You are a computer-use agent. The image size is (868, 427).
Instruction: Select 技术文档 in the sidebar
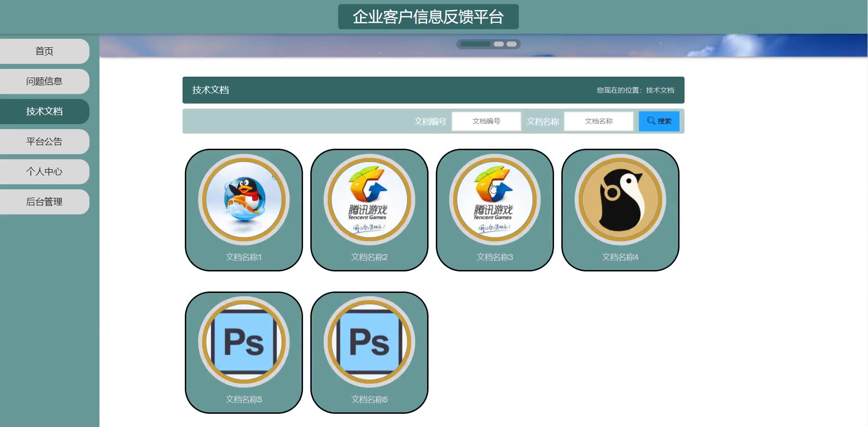point(44,111)
